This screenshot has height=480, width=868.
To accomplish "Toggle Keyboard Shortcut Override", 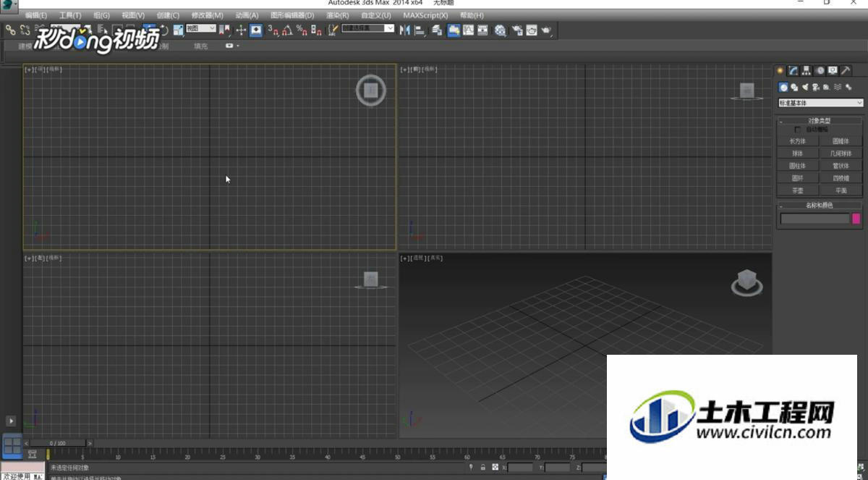I will [256, 30].
